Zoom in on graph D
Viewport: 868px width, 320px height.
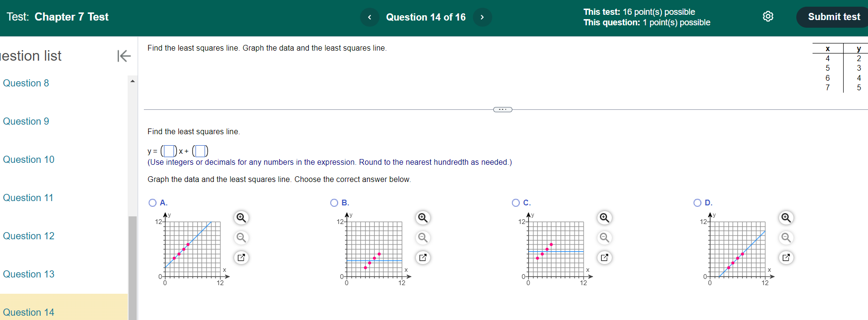pyautogui.click(x=786, y=217)
